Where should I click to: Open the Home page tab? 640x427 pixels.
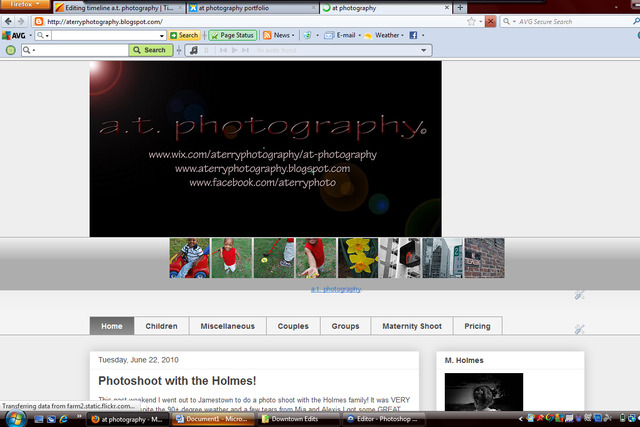point(112,326)
